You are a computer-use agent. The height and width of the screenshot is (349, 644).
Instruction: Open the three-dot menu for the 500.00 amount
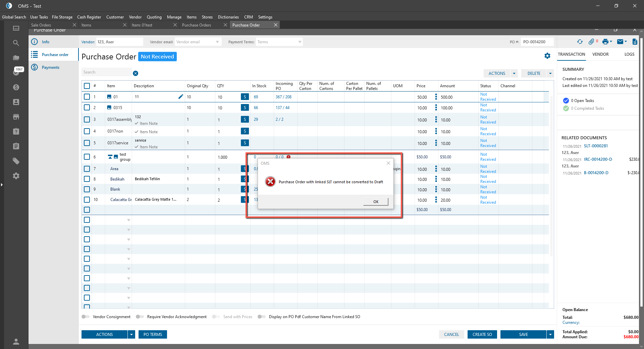click(436, 97)
